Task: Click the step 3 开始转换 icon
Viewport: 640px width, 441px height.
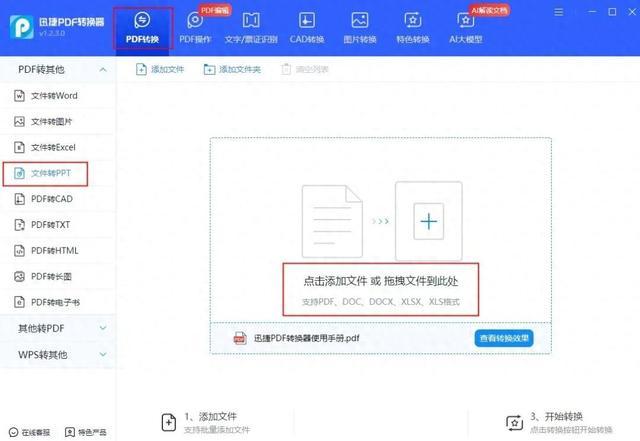Action: tap(514, 423)
